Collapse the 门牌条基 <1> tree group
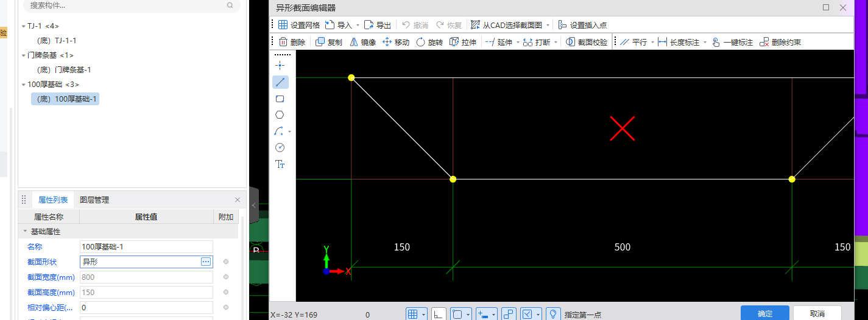 pyautogui.click(x=23, y=55)
